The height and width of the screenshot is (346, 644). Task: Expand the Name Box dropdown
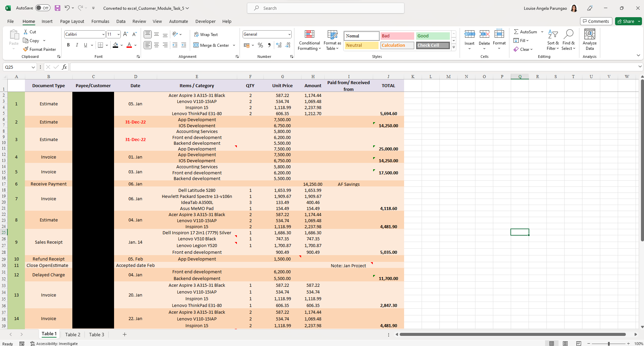pos(33,67)
